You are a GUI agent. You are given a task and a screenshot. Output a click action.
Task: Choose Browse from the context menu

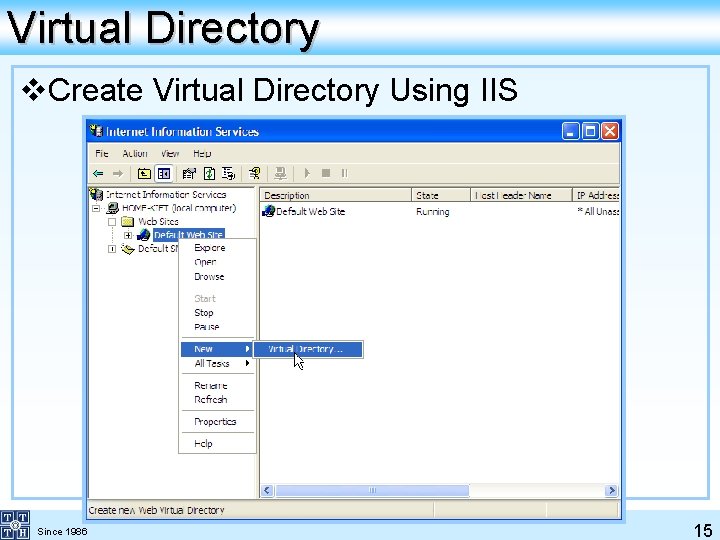click(x=209, y=276)
